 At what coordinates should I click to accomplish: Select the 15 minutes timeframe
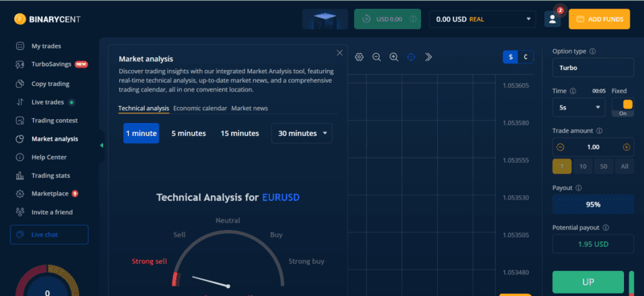[x=240, y=134]
